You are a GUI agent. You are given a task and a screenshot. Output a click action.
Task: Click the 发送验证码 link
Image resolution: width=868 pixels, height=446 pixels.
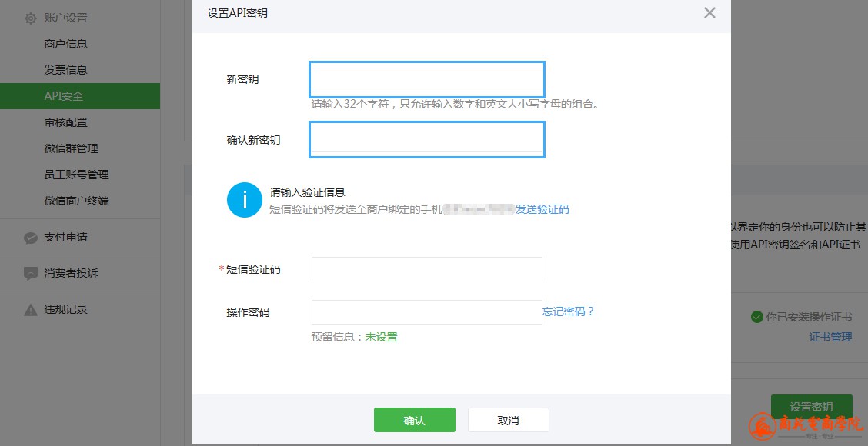pyautogui.click(x=542, y=209)
